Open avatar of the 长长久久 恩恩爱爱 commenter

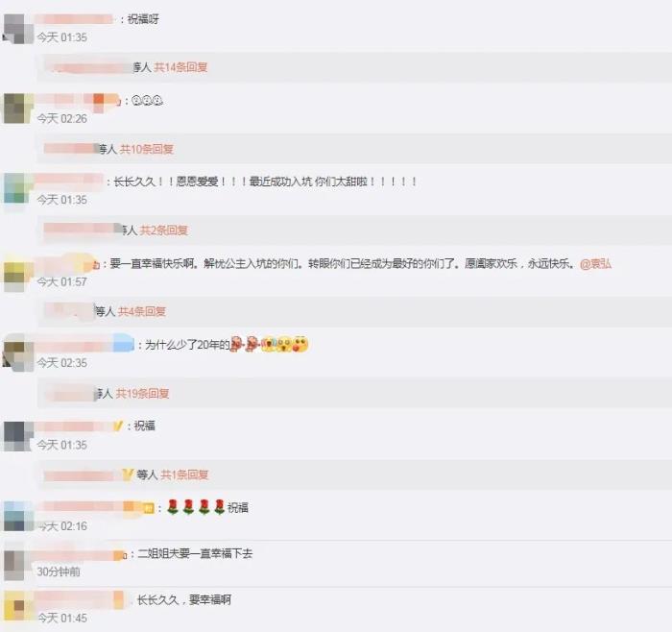click(x=18, y=188)
